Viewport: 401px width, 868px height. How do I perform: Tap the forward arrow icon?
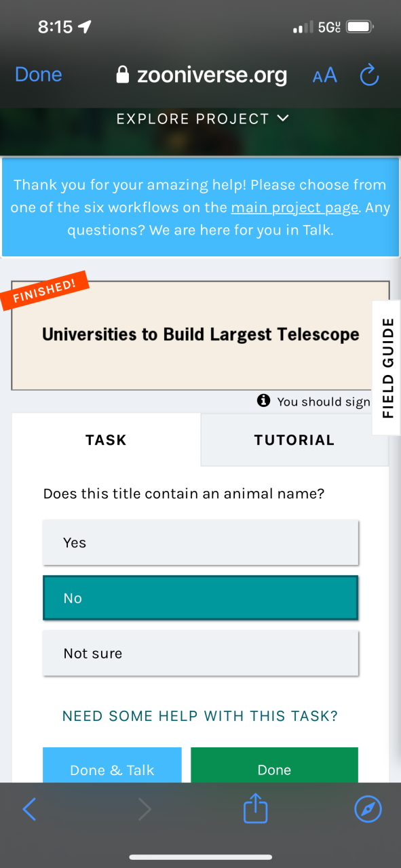click(144, 808)
